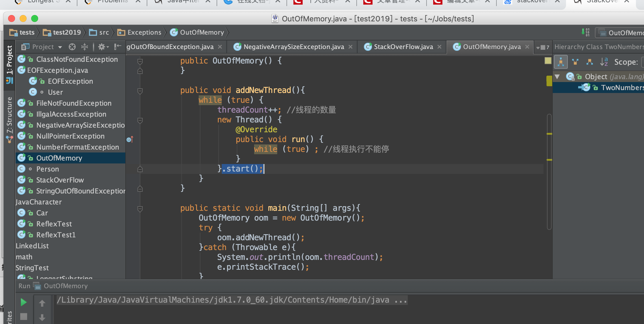Select the highlighted Subtypes view toggle button

[561, 62]
